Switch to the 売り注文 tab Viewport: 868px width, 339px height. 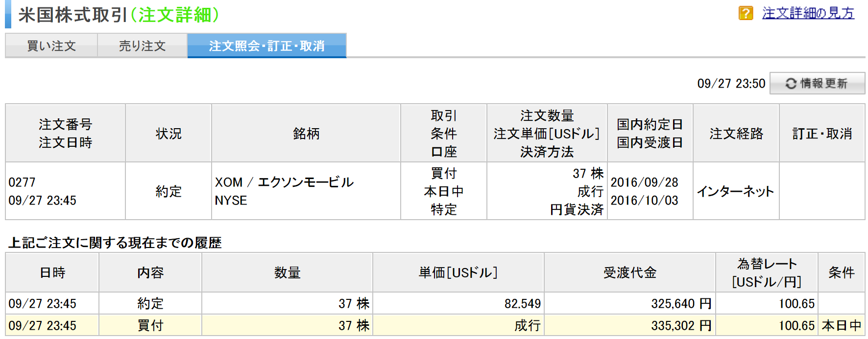(x=142, y=46)
